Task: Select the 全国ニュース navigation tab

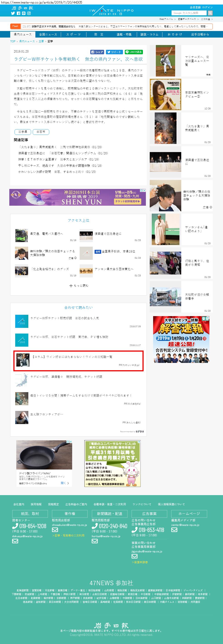Action: click(48, 34)
